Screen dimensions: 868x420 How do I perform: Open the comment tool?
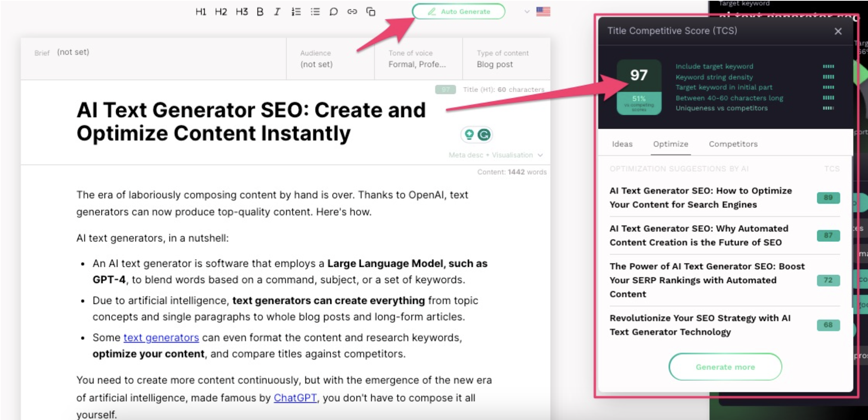pos(333,12)
